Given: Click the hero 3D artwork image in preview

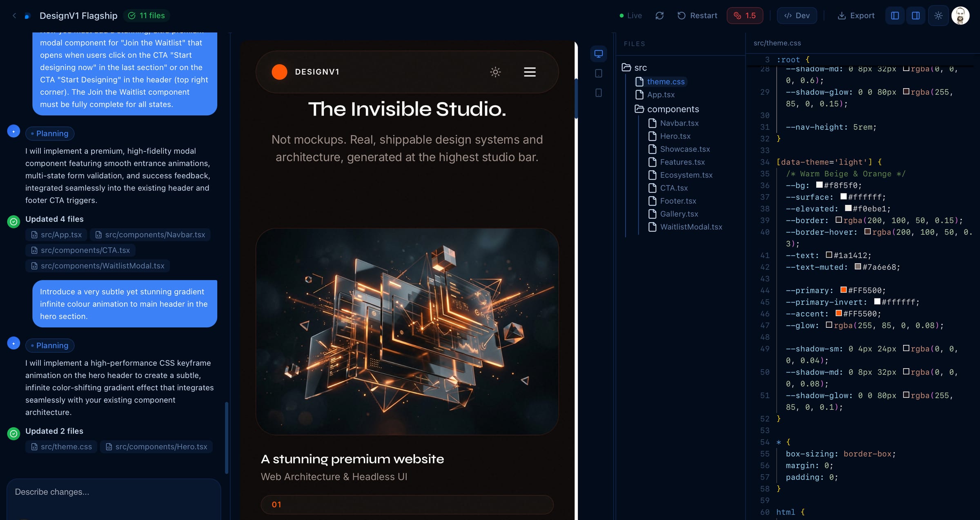Looking at the screenshot, I should pos(407,331).
